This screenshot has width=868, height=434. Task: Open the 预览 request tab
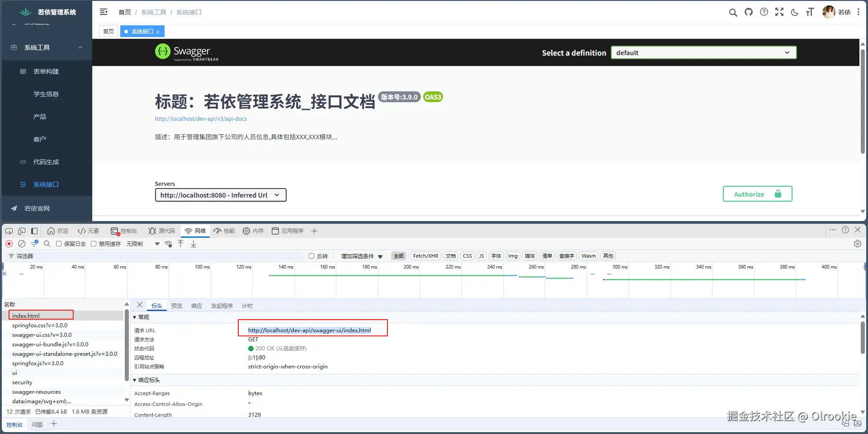[x=177, y=306]
